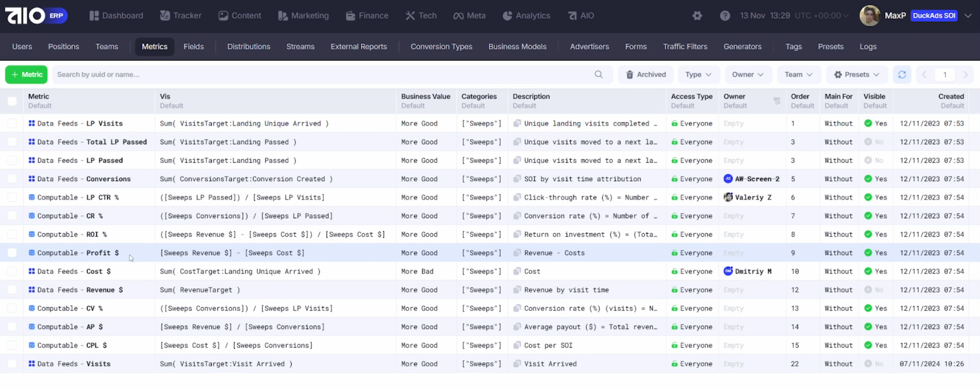This screenshot has width=980, height=391.
Task: Open the Presets dropdown in toolbar
Action: 856,75
